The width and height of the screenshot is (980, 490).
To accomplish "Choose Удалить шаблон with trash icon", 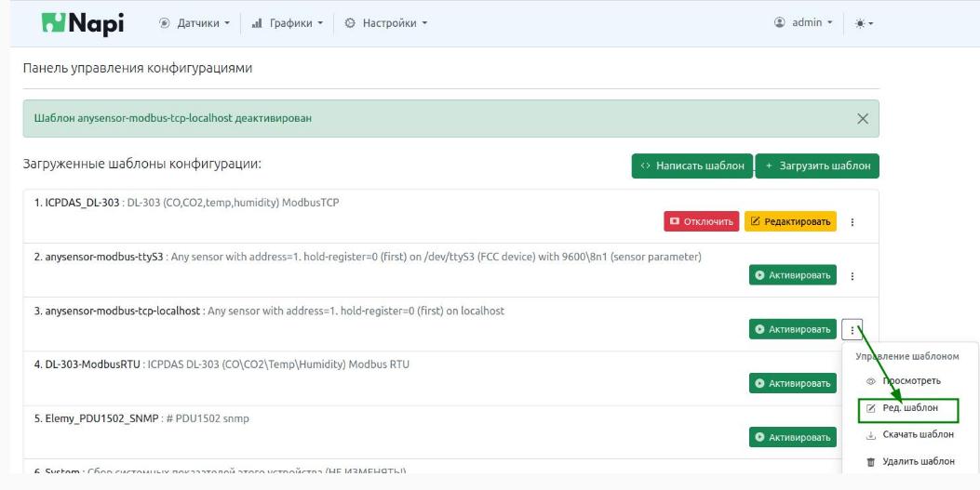I will (x=906, y=461).
